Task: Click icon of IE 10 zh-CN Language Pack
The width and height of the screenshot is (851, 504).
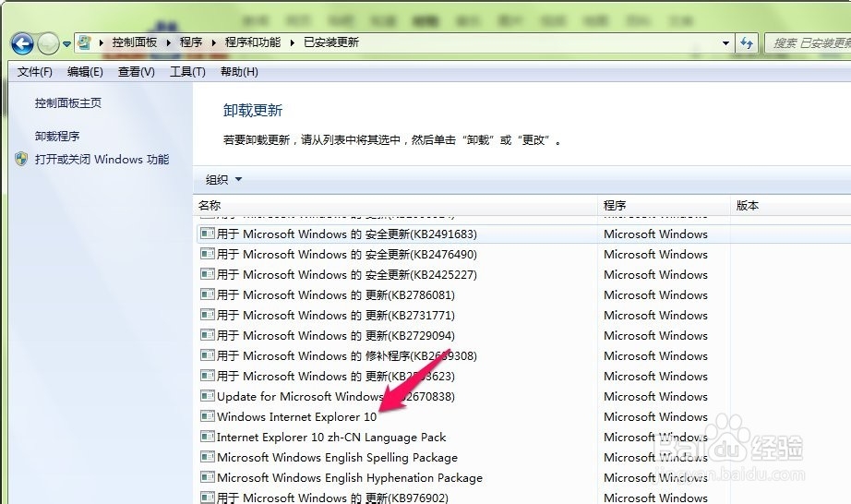Action: 208,437
